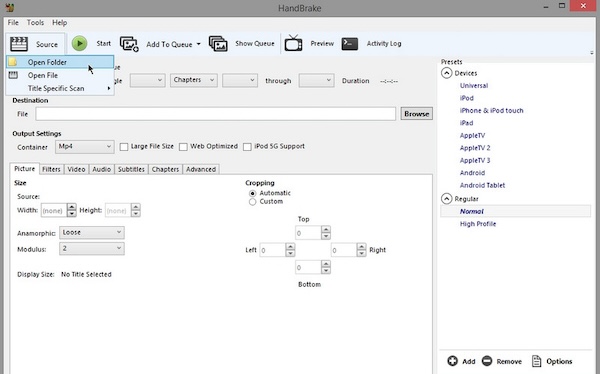Click the Browse destination button

pos(417,114)
